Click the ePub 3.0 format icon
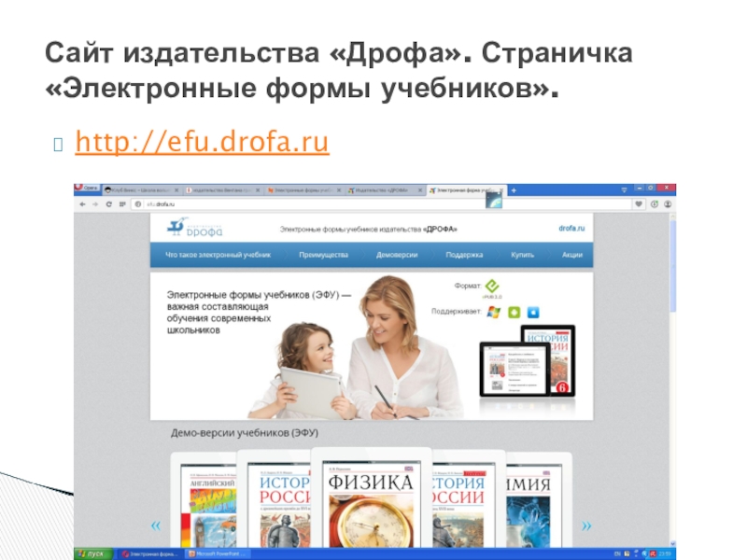747x560 pixels. 492,287
